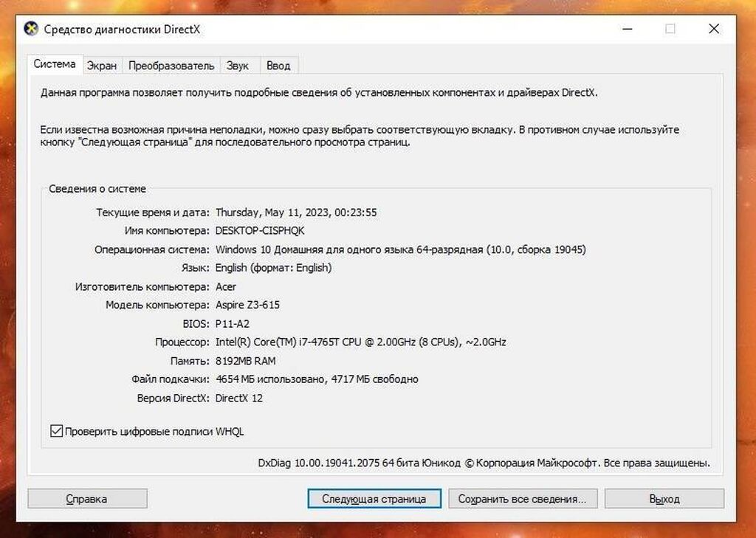Click the computer name DESKTOP-CISPHQK
756x538 pixels.
tap(255, 231)
